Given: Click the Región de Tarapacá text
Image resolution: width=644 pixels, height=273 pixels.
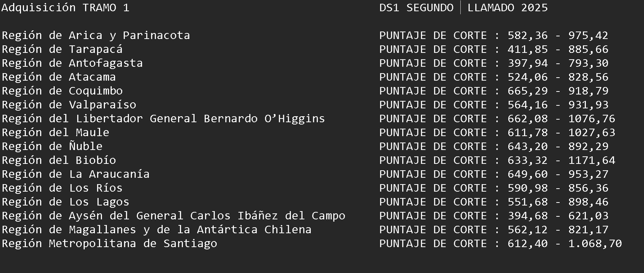Looking at the screenshot, I should pos(62,49).
